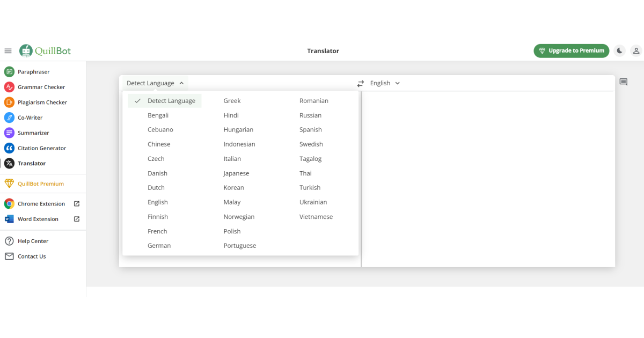644x338 pixels.
Task: Open the user account profile icon
Action: (636, 51)
